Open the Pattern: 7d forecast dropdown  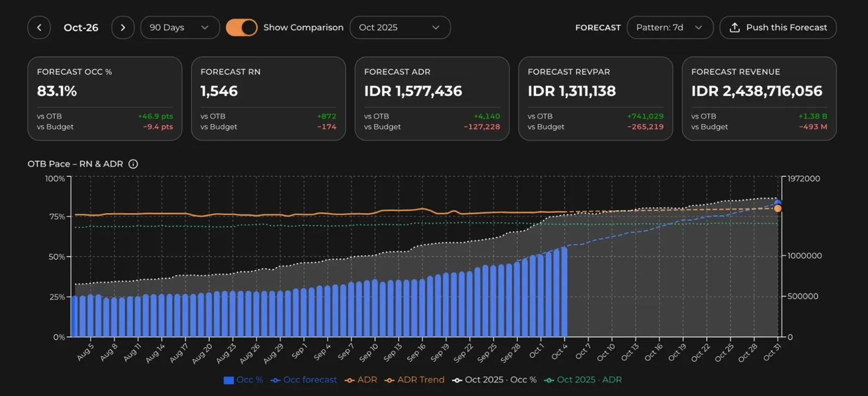point(670,28)
